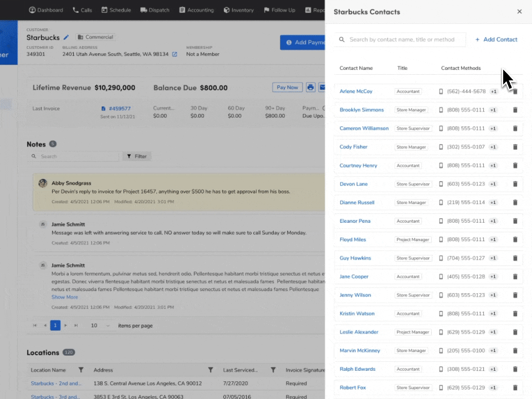Open the email icon beside the printer

pyautogui.click(x=323, y=87)
